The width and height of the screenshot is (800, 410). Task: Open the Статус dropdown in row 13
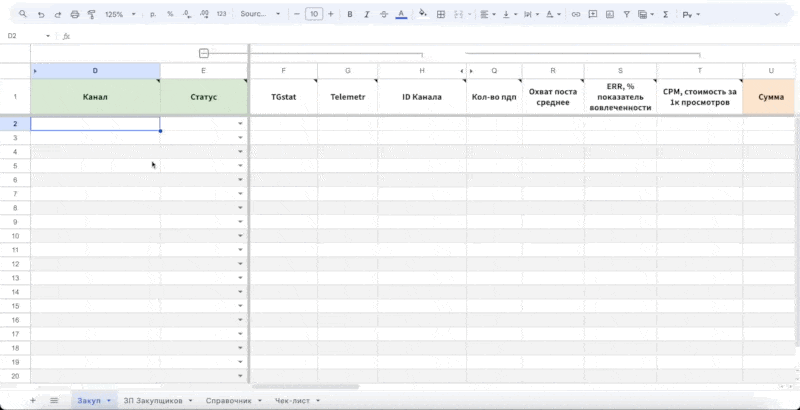click(x=240, y=278)
